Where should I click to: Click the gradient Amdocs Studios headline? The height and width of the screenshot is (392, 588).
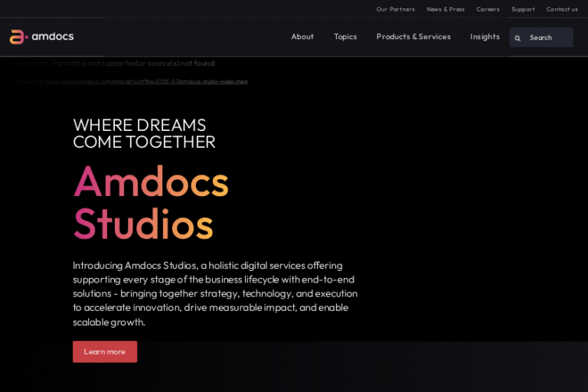coord(151,202)
